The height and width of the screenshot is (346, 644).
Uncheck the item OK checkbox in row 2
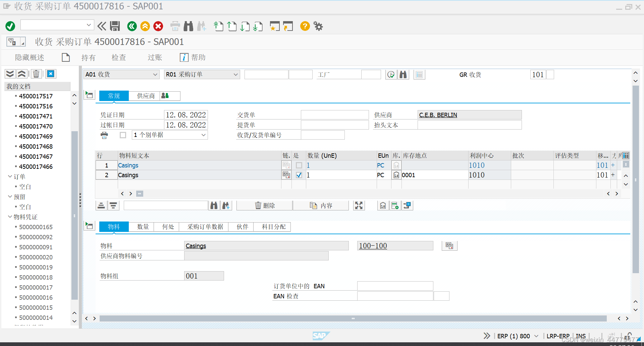pos(299,175)
